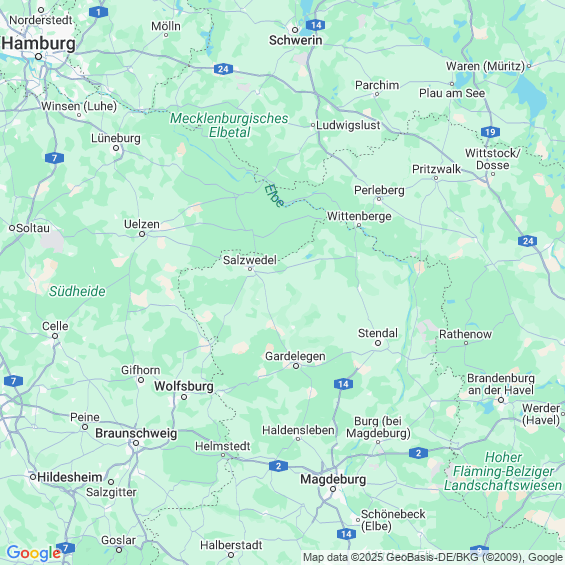Image resolution: width=565 pixels, height=565 pixels.
Task: Click the A24 highway shield near Hamburg
Action: coord(223,69)
